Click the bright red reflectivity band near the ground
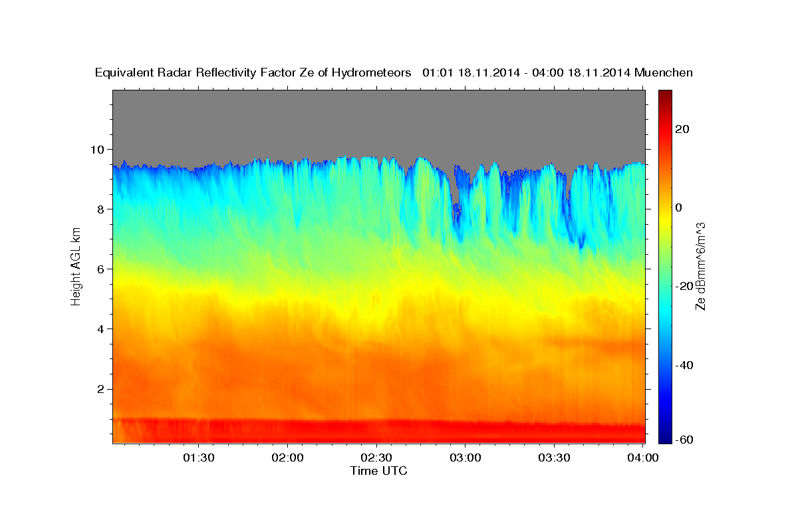The image size is (798, 532). click(378, 431)
